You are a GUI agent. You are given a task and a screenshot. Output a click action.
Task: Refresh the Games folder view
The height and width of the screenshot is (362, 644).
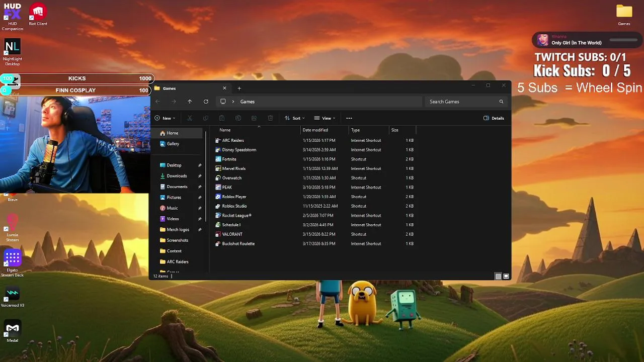click(x=206, y=102)
